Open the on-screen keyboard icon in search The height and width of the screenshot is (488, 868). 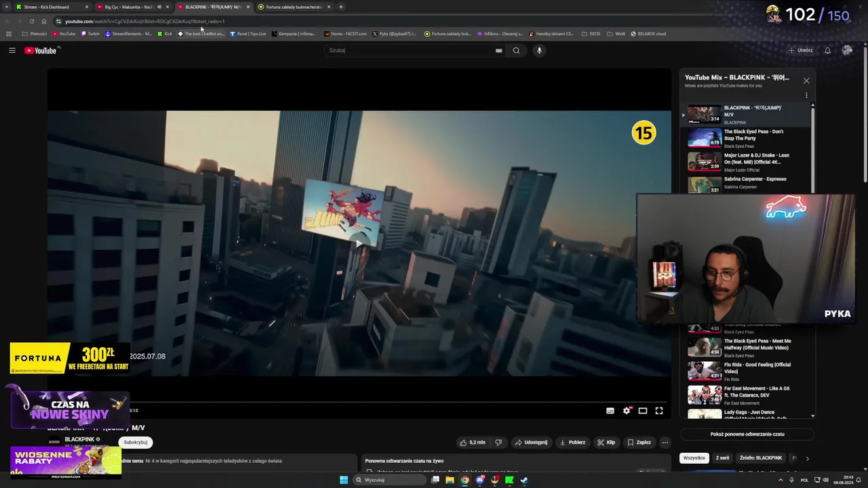[498, 50]
